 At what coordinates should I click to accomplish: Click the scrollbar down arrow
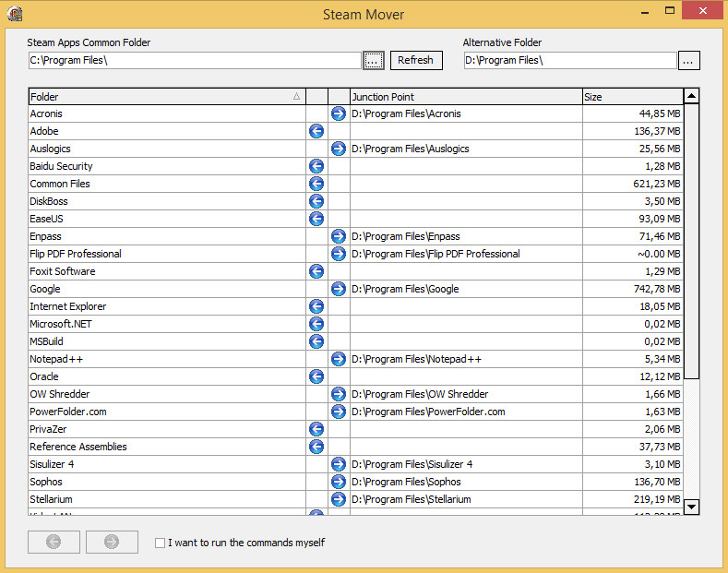tap(691, 507)
